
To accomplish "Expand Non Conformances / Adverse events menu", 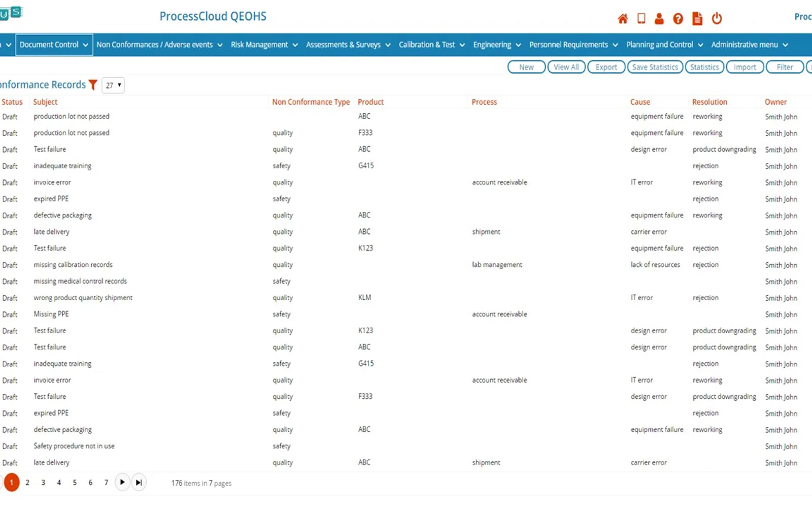I will pos(159,45).
